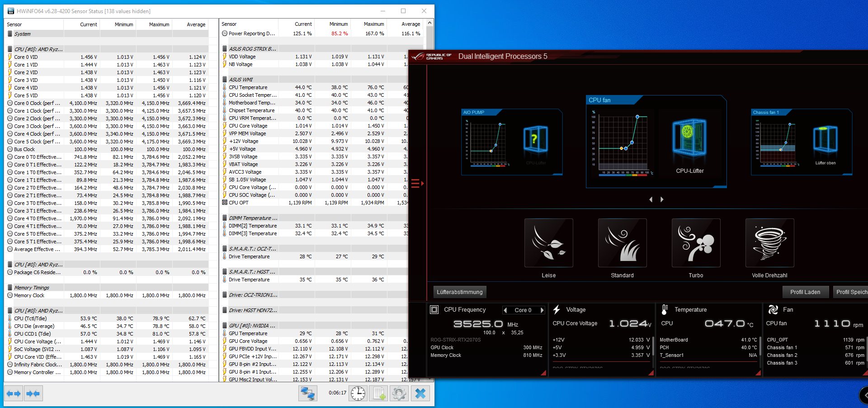
Task: Click the HWiNFO log file icon
Action: click(378, 394)
